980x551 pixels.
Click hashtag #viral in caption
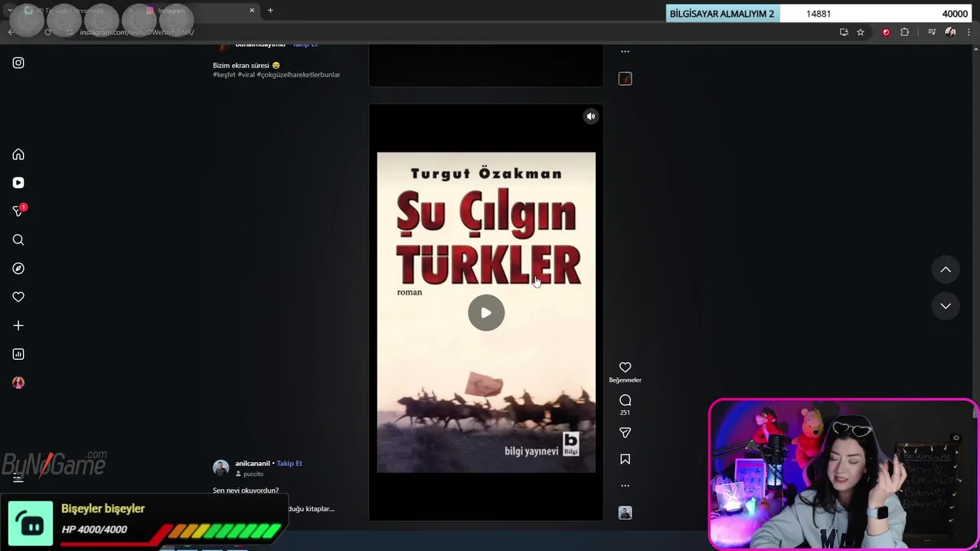(x=247, y=75)
